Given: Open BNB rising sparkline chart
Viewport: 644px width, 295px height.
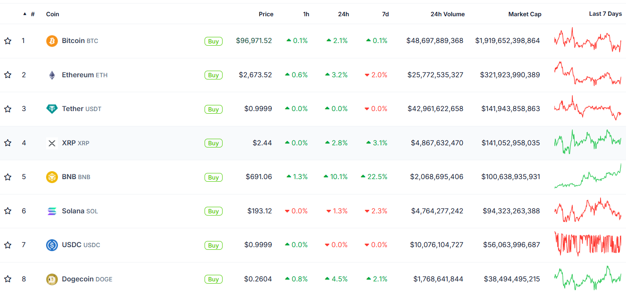Looking at the screenshot, I should pos(588,176).
